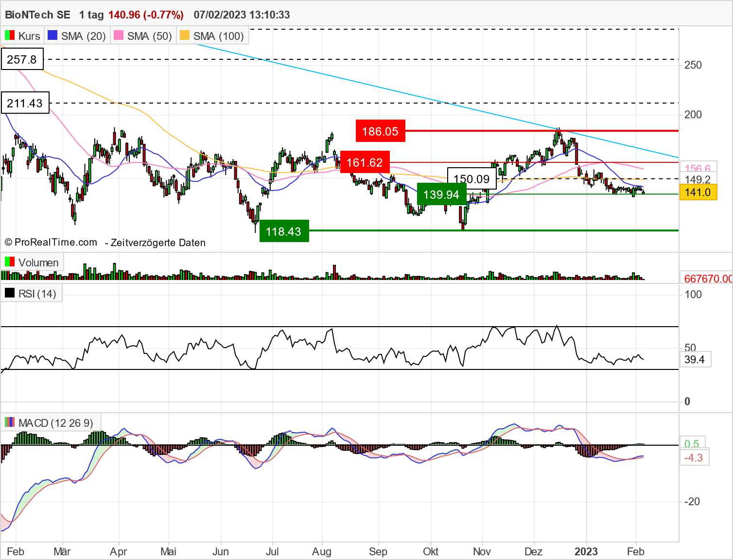
Task: Click the green 139.94 support label
Action: (x=441, y=194)
